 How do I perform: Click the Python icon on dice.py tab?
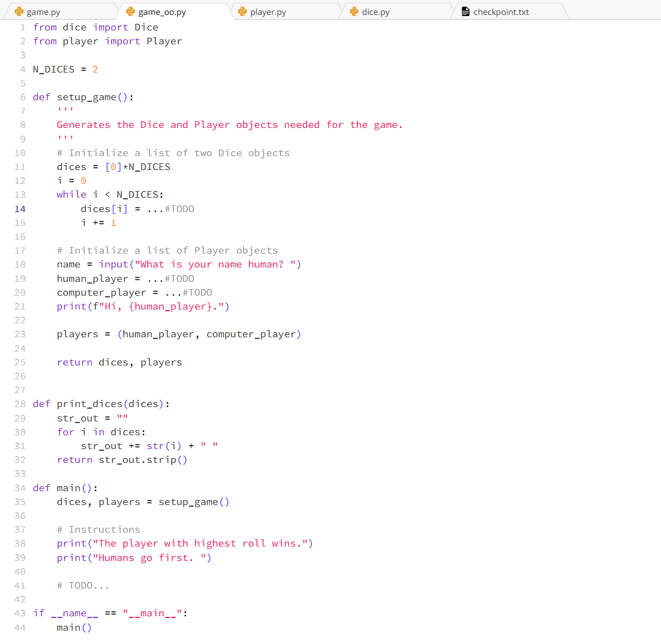pyautogui.click(x=353, y=10)
